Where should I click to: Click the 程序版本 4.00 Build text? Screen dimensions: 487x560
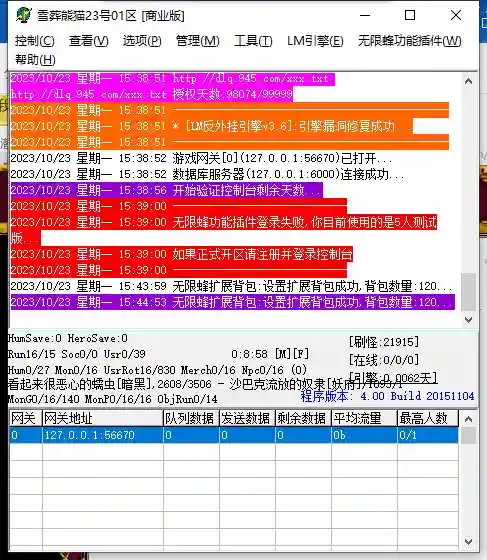coord(387,396)
